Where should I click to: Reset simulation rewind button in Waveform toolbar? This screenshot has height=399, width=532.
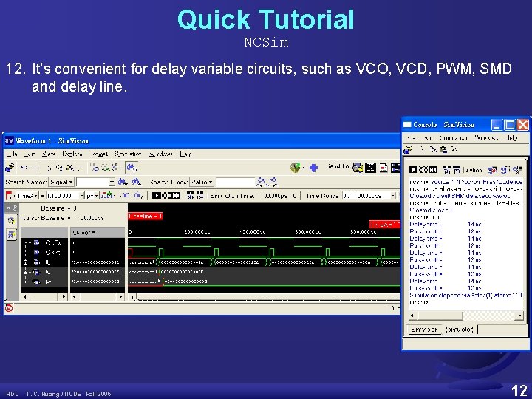(176, 196)
